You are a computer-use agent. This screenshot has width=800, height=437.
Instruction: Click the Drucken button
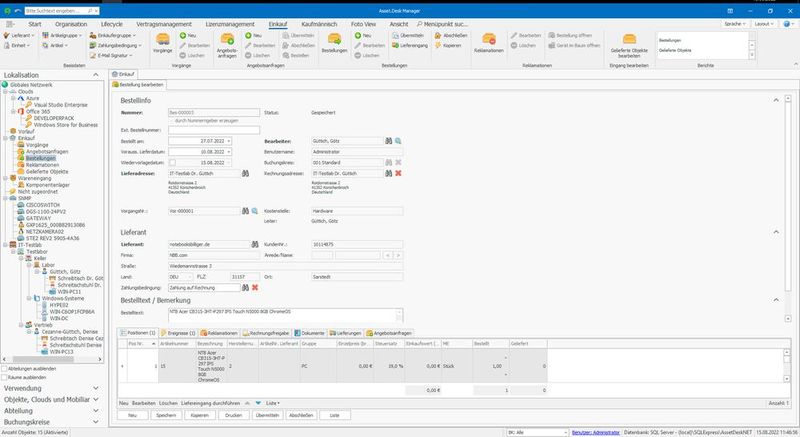232,413
